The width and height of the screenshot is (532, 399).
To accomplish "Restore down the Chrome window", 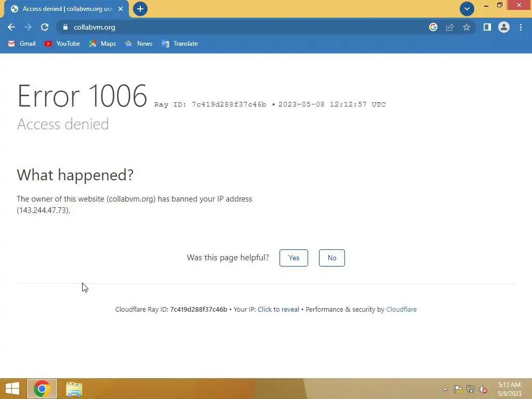I will [x=499, y=5].
